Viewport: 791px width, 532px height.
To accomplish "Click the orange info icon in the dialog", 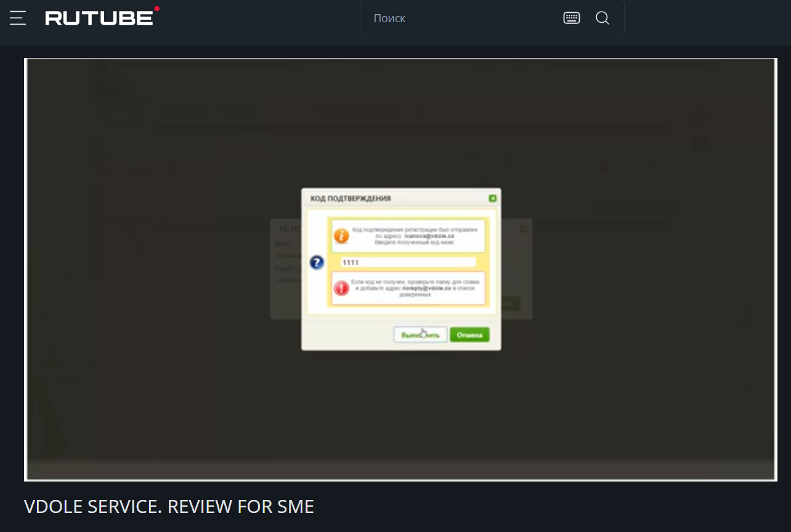I will pos(341,236).
